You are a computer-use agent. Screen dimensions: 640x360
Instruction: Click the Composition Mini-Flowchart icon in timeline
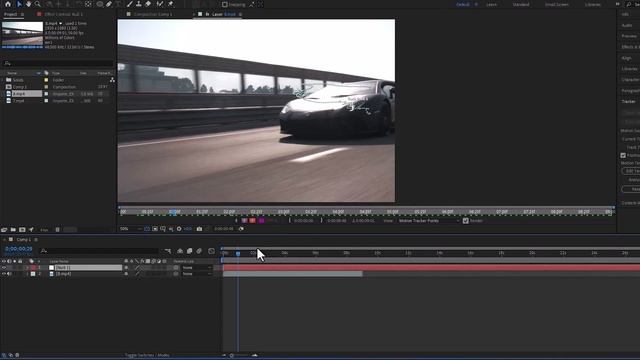click(x=168, y=251)
